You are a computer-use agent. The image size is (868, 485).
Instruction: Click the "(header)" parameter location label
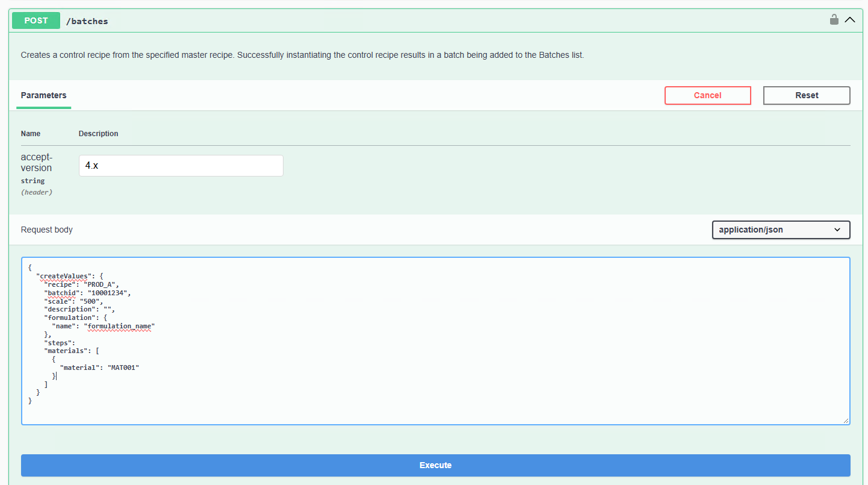tap(37, 192)
